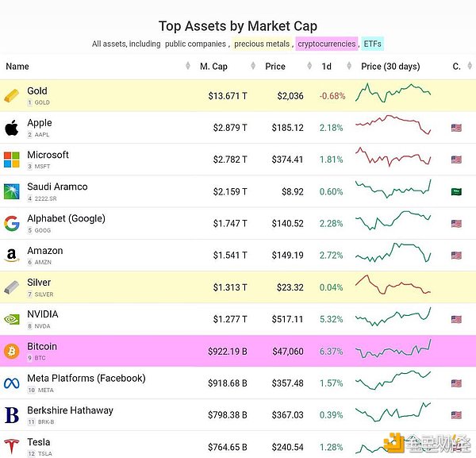Click the Saudi Aramco logo icon
476x458 pixels.
[12, 191]
